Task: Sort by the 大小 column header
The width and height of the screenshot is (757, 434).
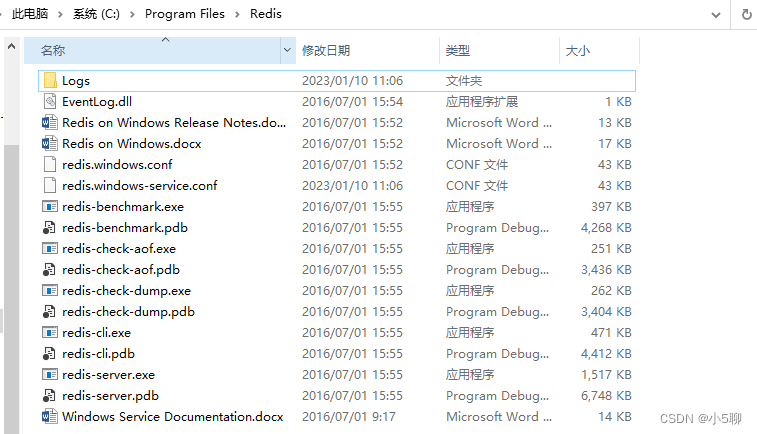Action: (578, 50)
